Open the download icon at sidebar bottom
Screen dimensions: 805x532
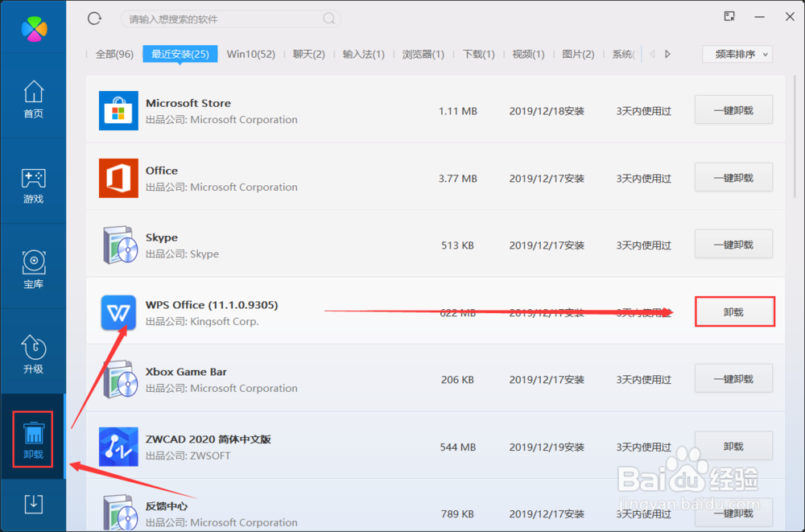point(33,505)
